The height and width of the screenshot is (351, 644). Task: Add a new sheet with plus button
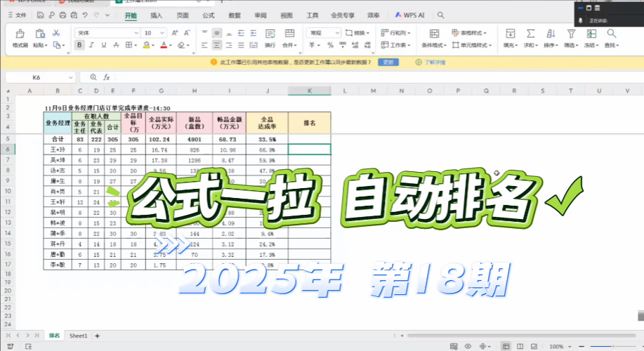tap(98, 336)
